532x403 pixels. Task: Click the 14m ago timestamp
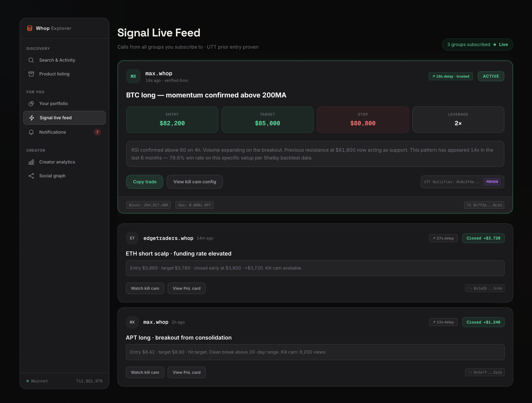(x=205, y=238)
